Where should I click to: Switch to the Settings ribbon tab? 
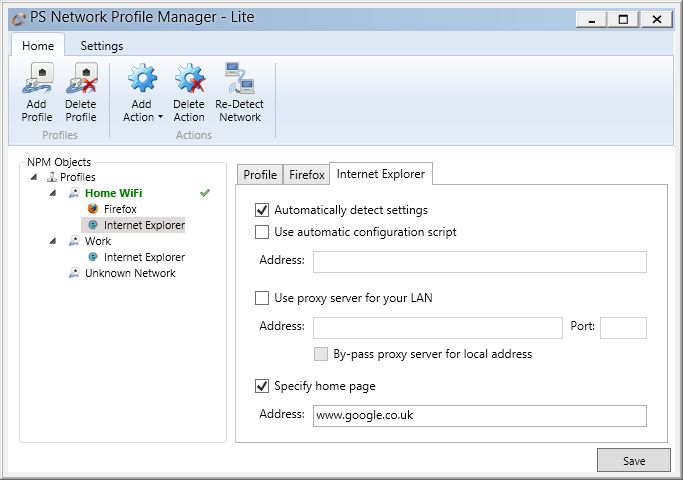click(x=102, y=46)
